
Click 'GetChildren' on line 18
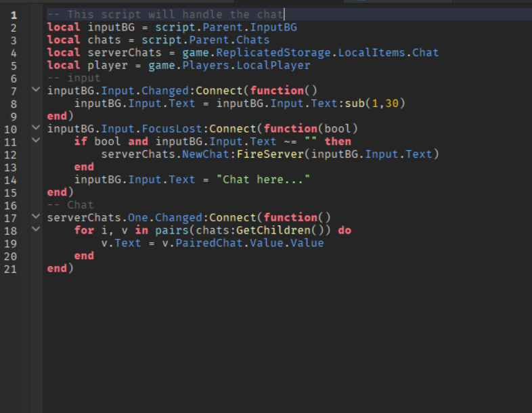pos(273,230)
